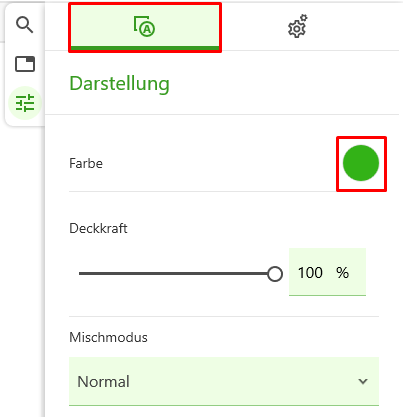Click the Deckkraft label
The image size is (403, 417).
98,228
